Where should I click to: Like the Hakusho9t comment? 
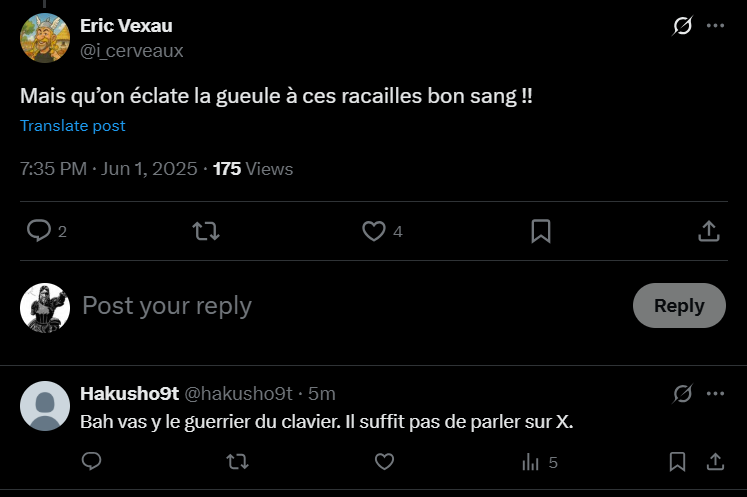coord(384,462)
